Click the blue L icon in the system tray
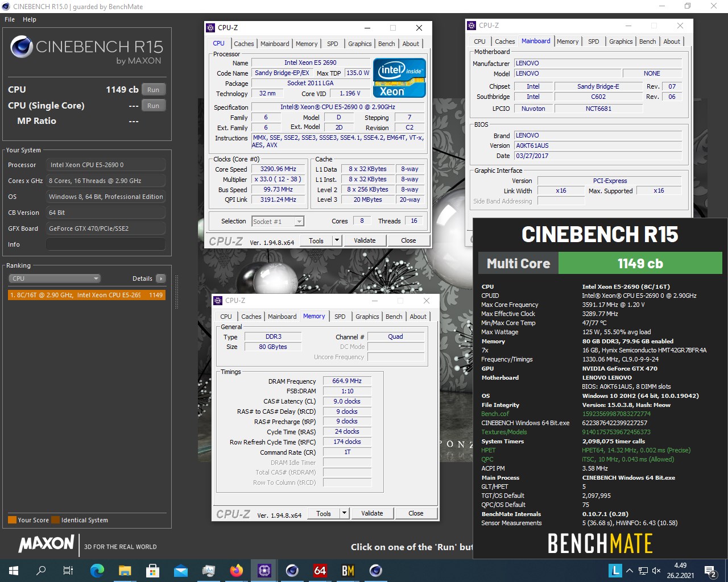The height and width of the screenshot is (582, 728). click(x=615, y=571)
